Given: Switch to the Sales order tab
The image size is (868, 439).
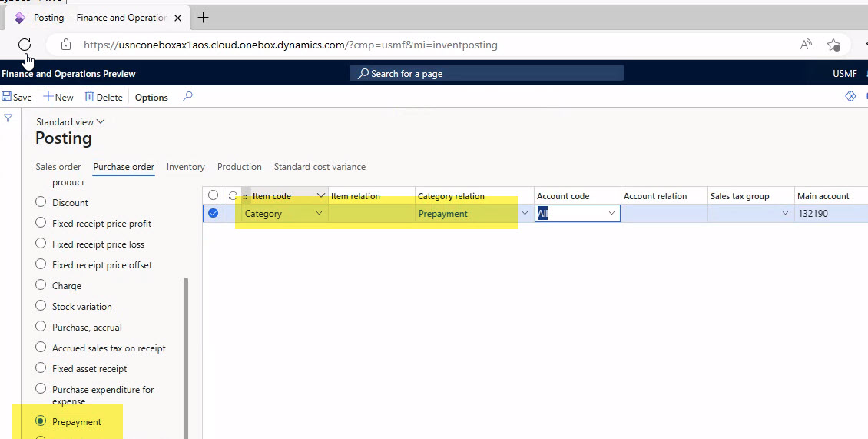Looking at the screenshot, I should point(58,167).
